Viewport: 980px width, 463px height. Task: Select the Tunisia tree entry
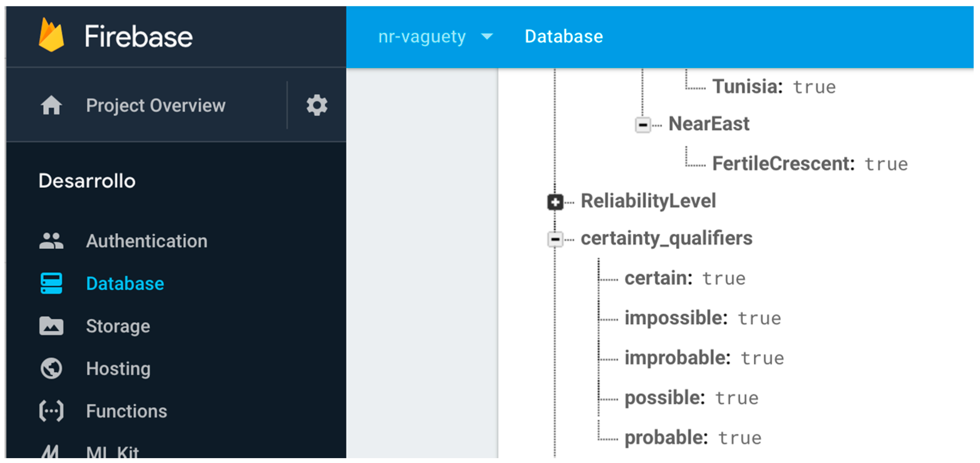747,87
